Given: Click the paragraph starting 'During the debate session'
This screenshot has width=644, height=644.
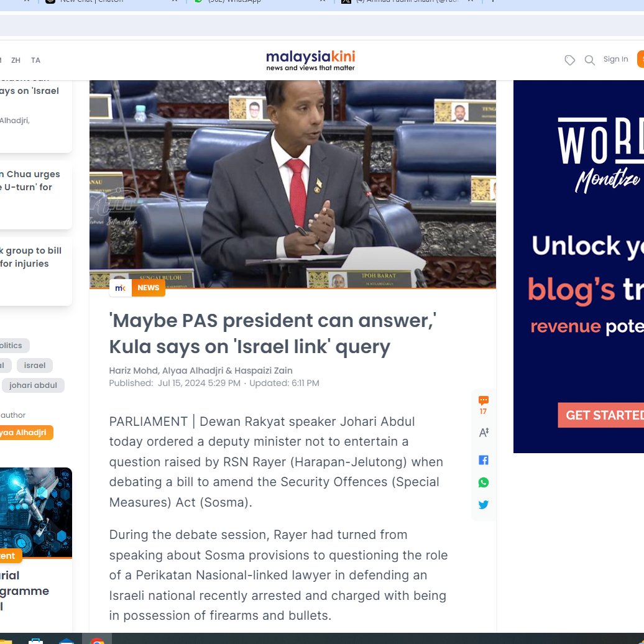Looking at the screenshot, I should point(278,575).
